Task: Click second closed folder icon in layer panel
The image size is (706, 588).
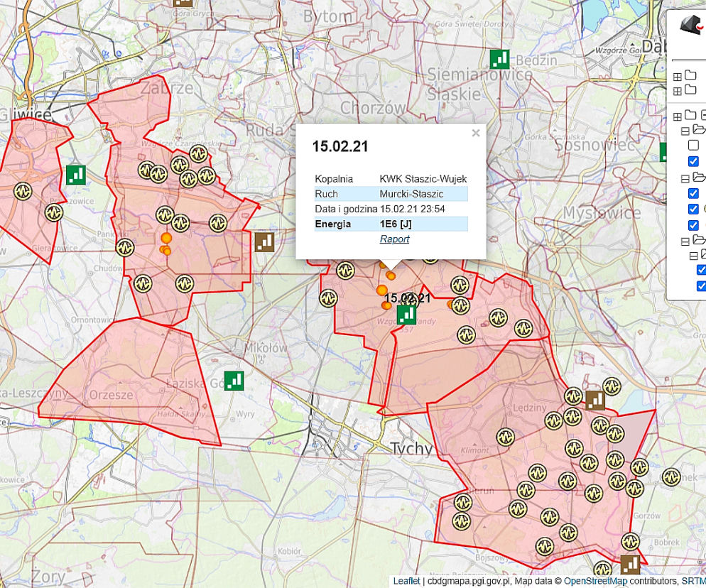Action: (x=690, y=89)
